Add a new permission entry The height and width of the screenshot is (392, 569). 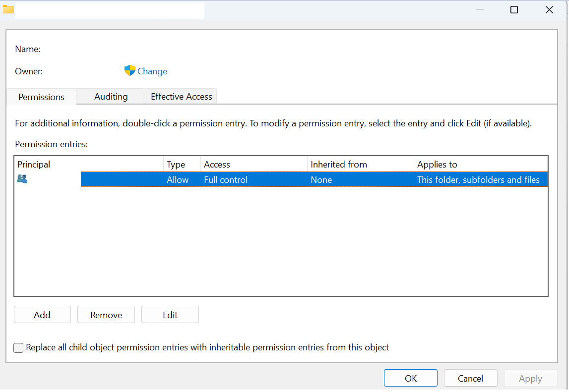coord(42,314)
